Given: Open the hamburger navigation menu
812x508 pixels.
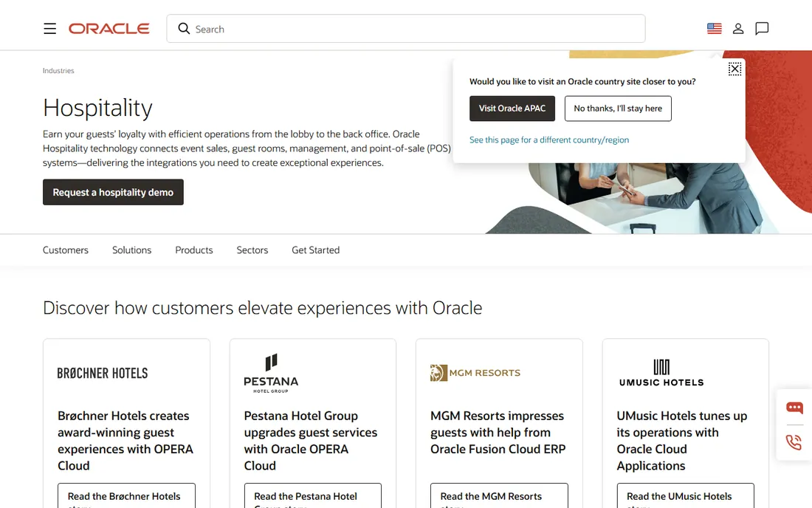Looking at the screenshot, I should (x=49, y=29).
